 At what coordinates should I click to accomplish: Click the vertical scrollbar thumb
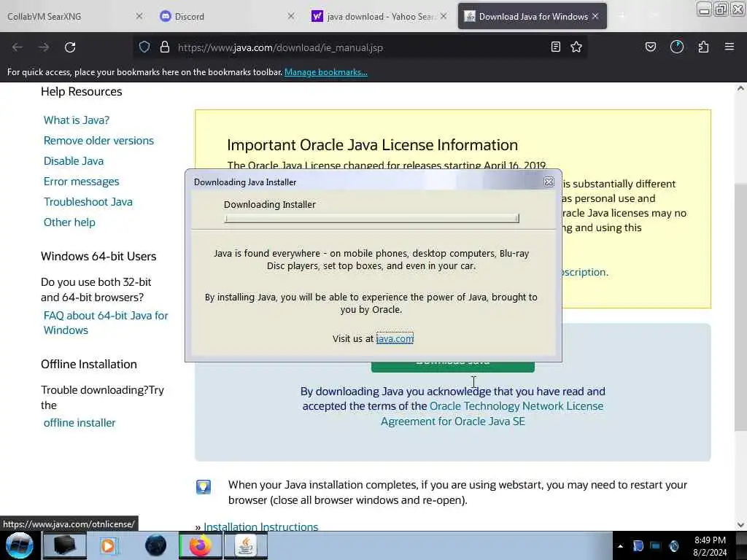[740, 307]
